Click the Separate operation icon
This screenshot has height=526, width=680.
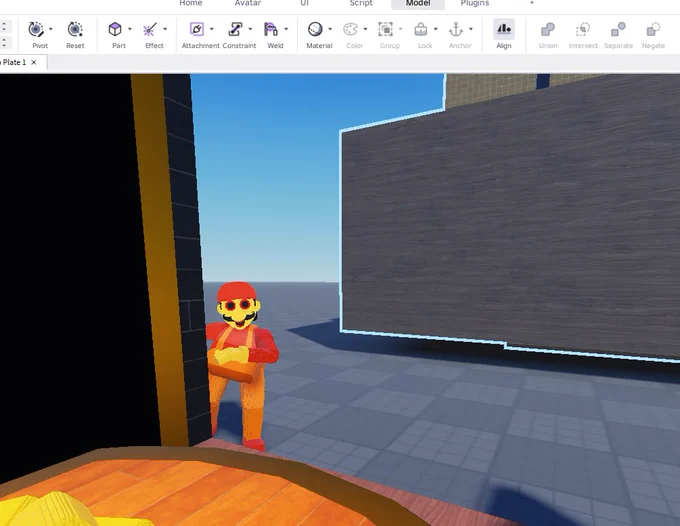[618, 29]
